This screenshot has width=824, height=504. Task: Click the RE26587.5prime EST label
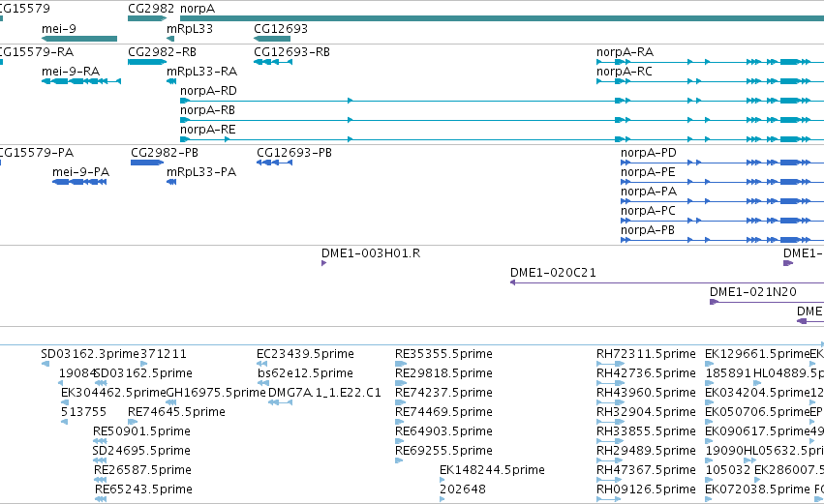click(x=143, y=470)
